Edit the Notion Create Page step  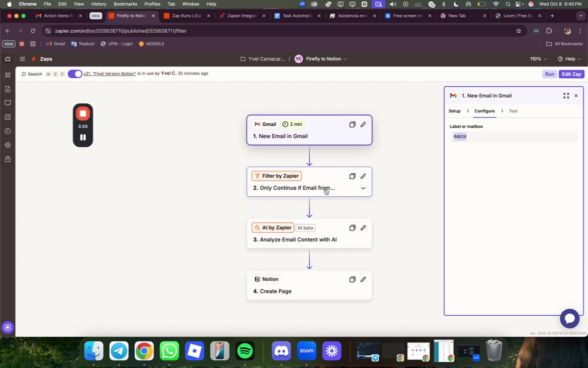(x=363, y=280)
